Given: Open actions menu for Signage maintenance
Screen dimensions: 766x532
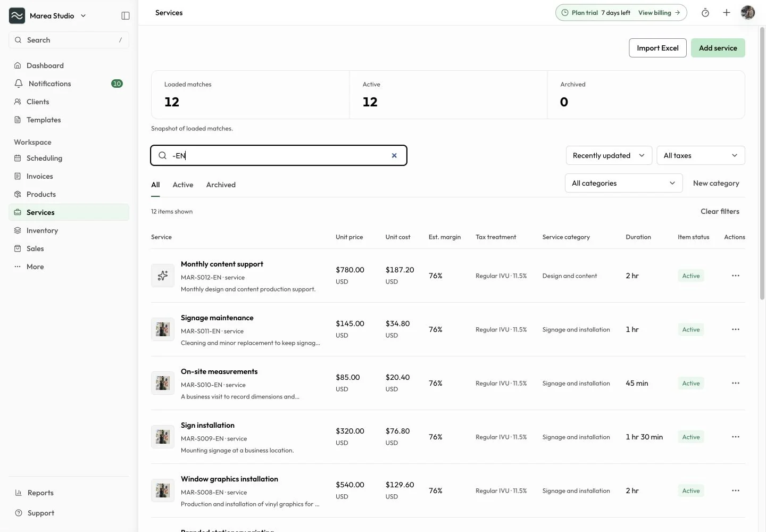Looking at the screenshot, I should point(736,329).
